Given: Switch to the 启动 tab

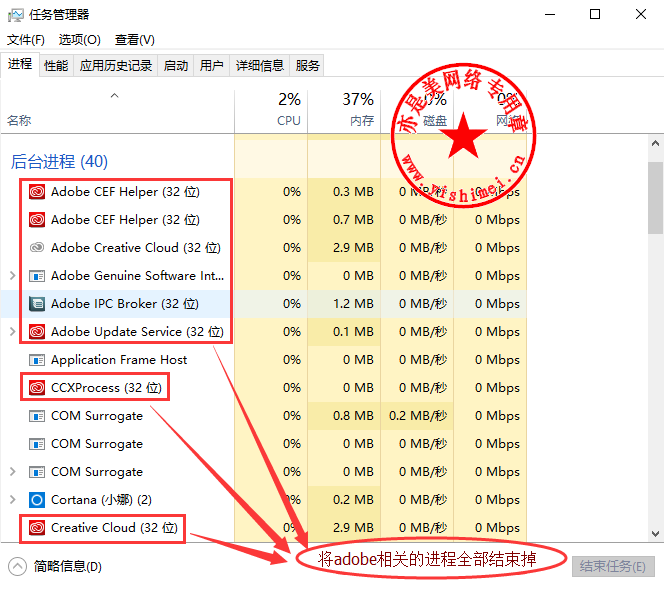Looking at the screenshot, I should (x=176, y=66).
